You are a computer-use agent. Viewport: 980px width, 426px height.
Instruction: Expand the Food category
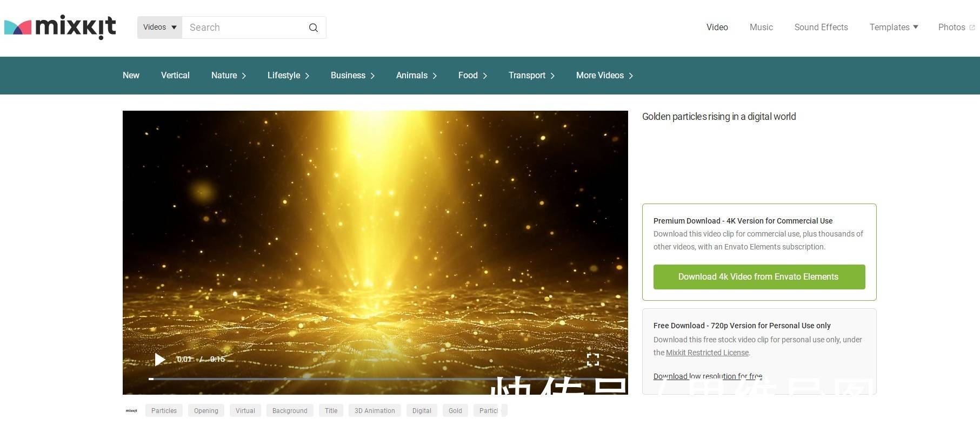pyautogui.click(x=472, y=76)
